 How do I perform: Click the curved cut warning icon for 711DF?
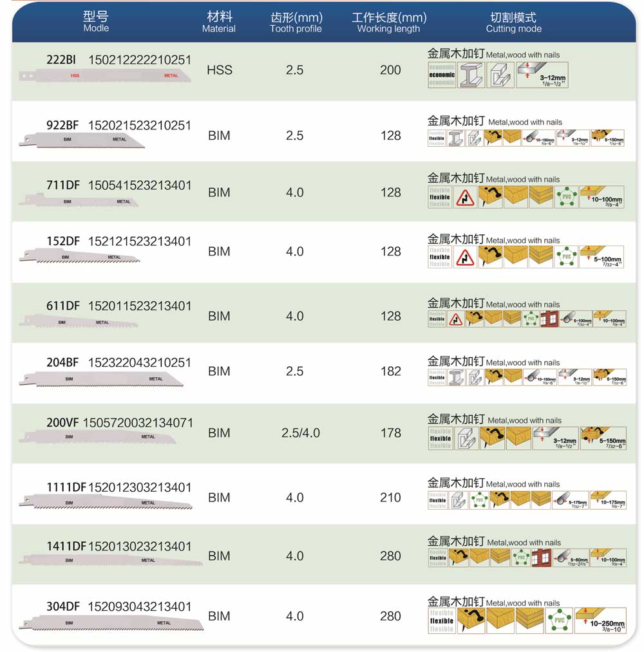(x=464, y=198)
